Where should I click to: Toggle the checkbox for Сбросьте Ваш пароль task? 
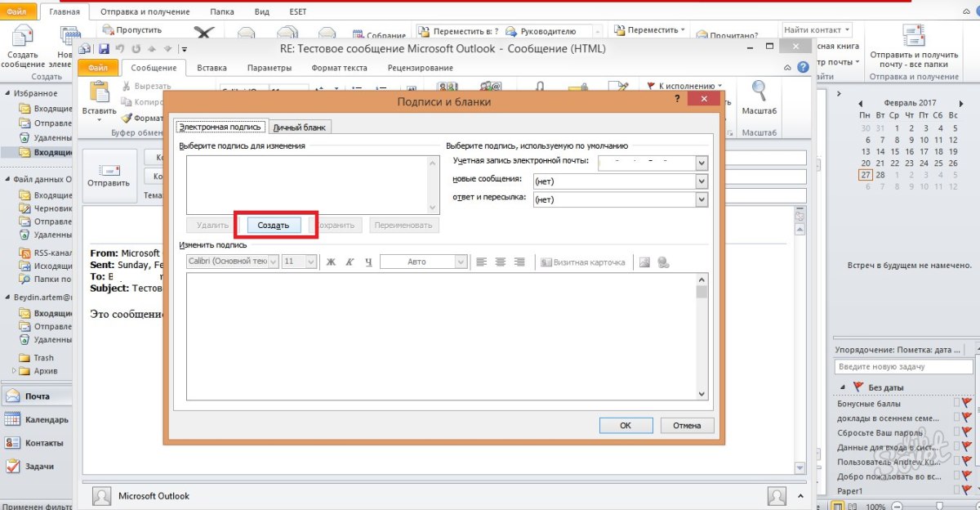(x=957, y=432)
